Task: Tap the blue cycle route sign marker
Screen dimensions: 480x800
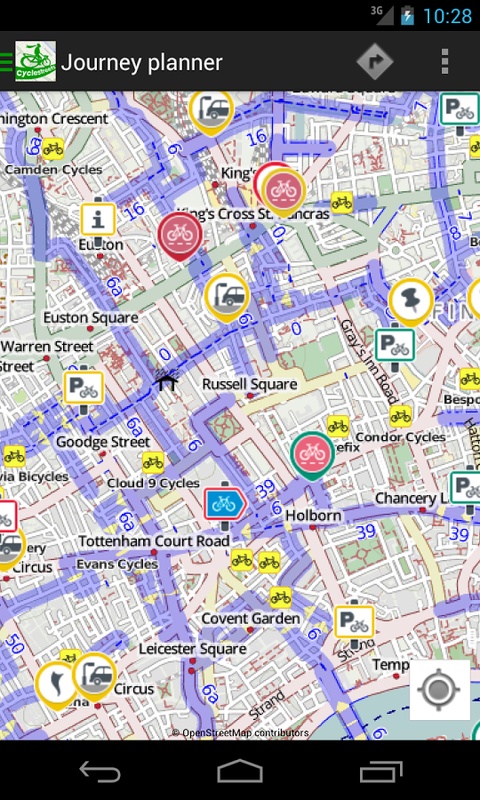Action: click(x=225, y=505)
